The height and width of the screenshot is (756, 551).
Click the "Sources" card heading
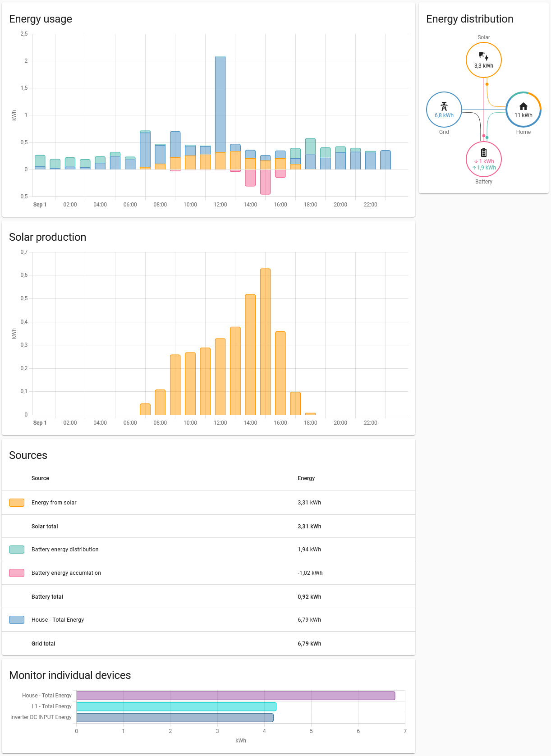coord(28,455)
